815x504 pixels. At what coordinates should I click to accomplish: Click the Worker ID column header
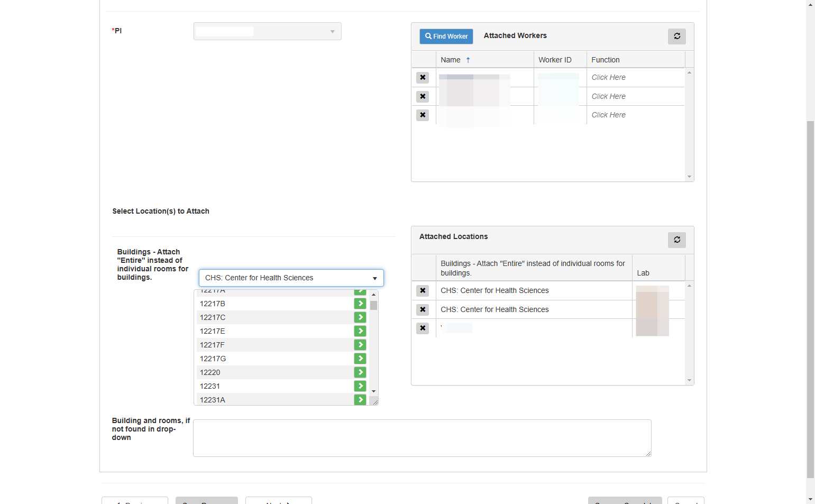(560, 60)
